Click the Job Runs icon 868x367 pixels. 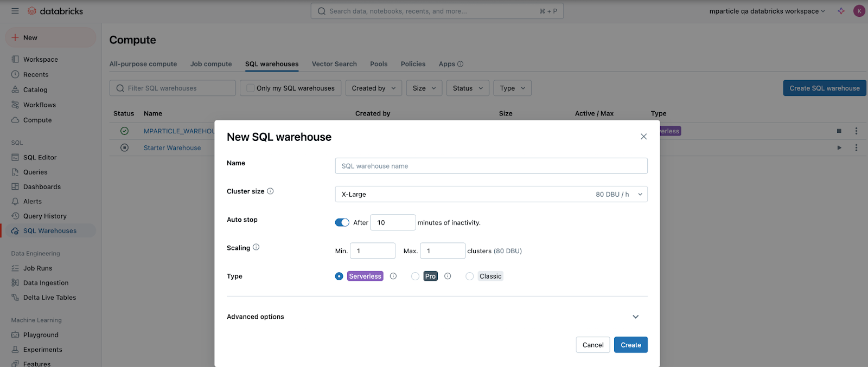point(15,268)
